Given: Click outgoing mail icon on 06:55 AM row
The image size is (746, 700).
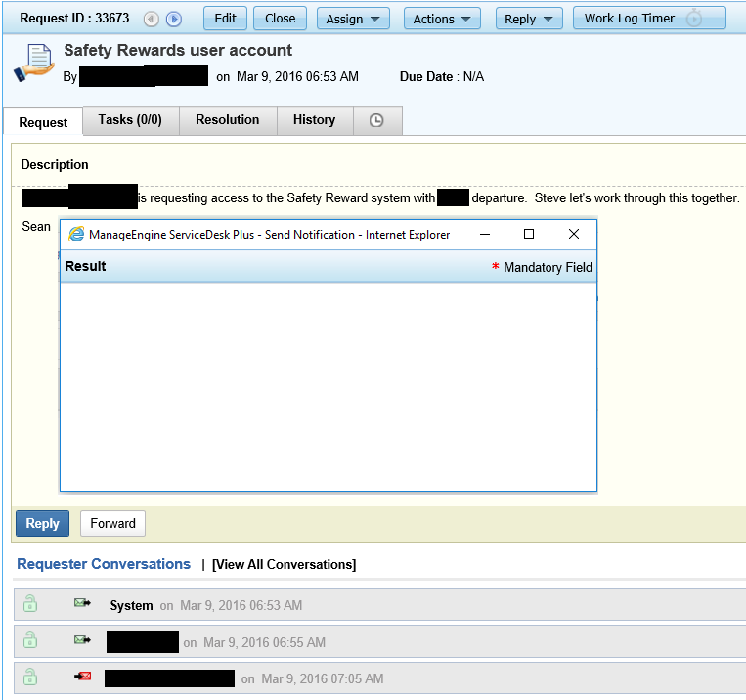Looking at the screenshot, I should point(82,640).
